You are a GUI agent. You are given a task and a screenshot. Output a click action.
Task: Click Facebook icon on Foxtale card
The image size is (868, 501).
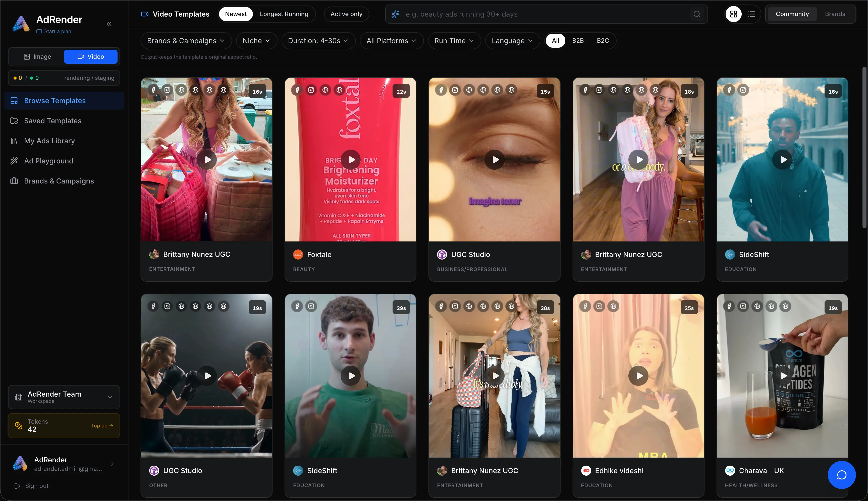click(x=297, y=90)
